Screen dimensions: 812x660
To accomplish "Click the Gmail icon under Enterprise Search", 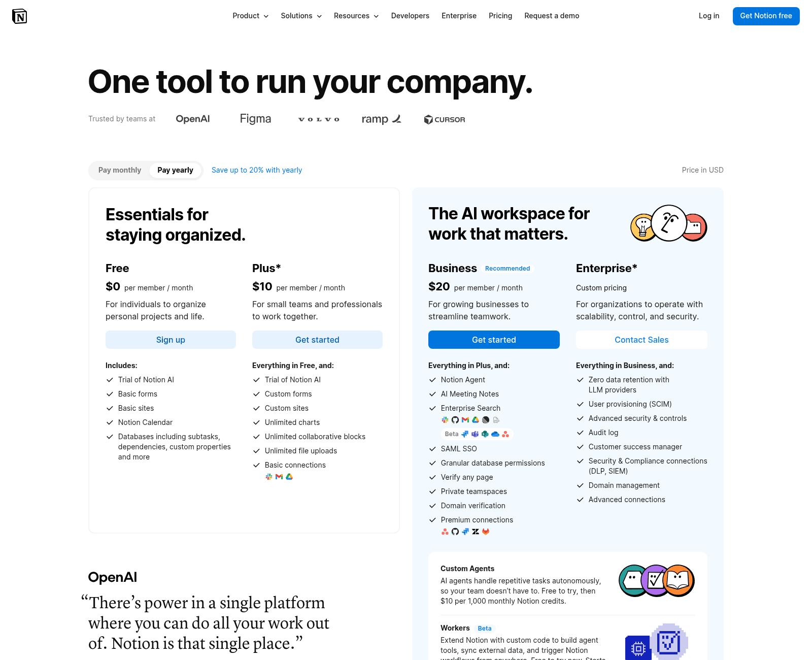I will [465, 420].
